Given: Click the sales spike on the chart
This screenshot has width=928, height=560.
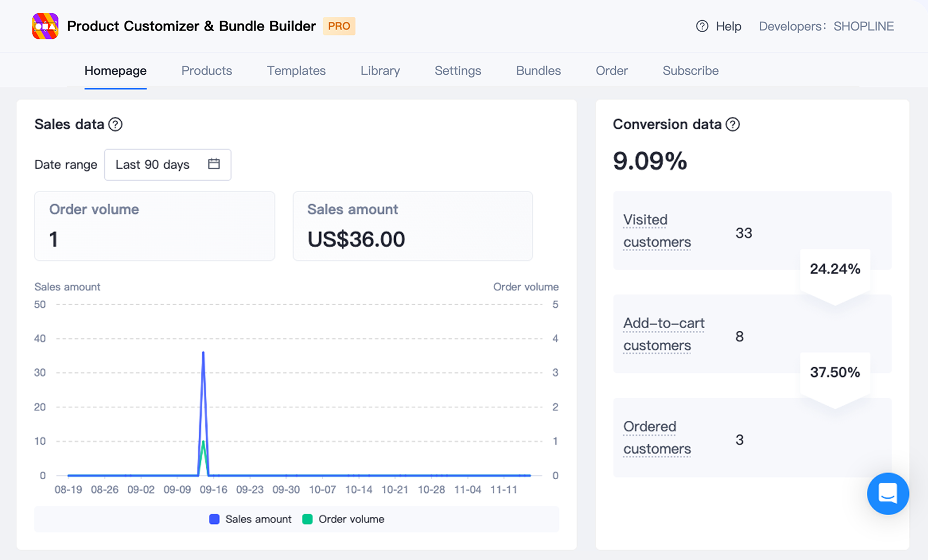Looking at the screenshot, I should tap(204, 354).
